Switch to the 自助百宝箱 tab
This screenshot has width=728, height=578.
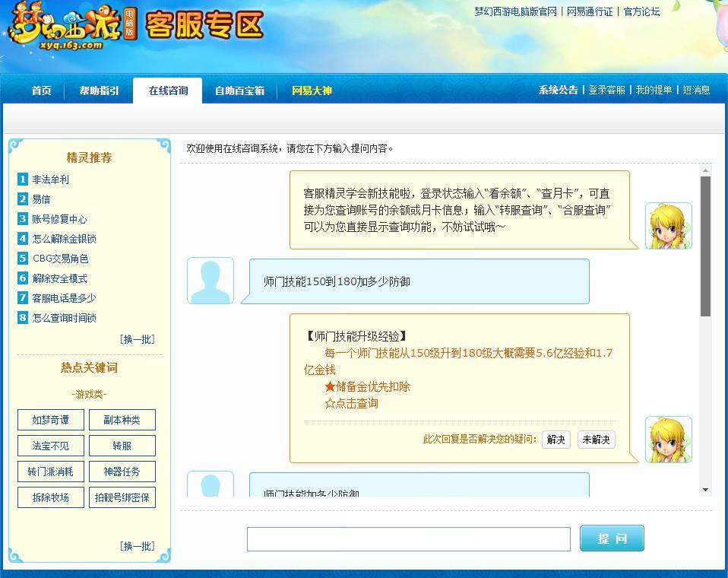[x=239, y=90]
